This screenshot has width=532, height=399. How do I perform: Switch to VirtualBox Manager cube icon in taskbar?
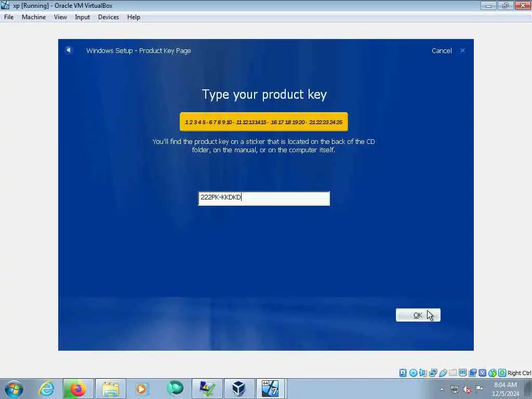point(239,389)
